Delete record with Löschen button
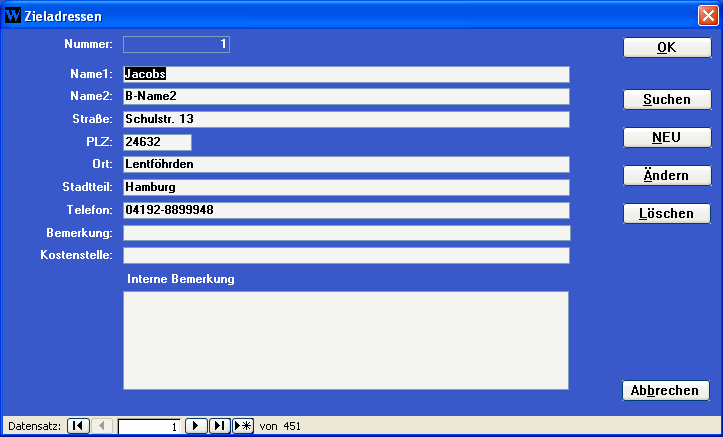Viewport: 723px width, 437px height. tap(667, 214)
